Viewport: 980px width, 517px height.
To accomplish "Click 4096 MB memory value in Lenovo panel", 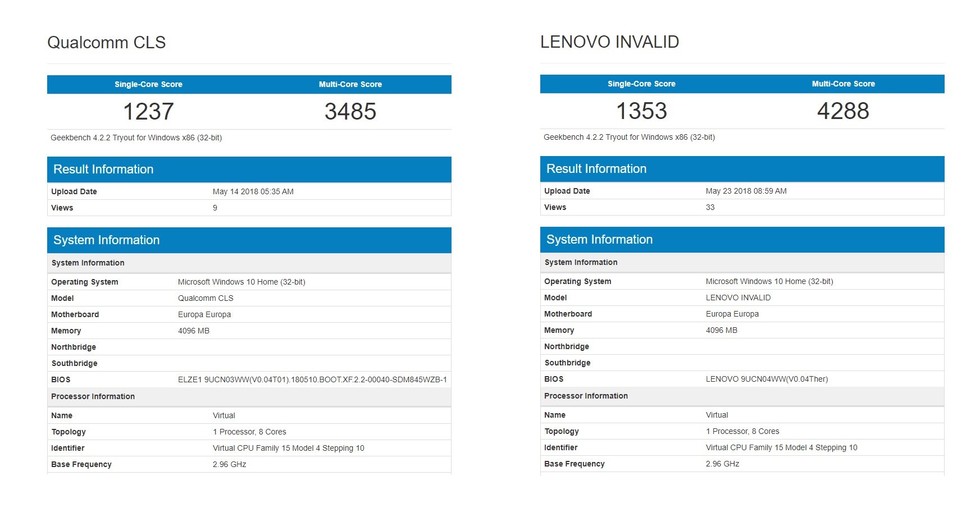I will click(x=722, y=330).
